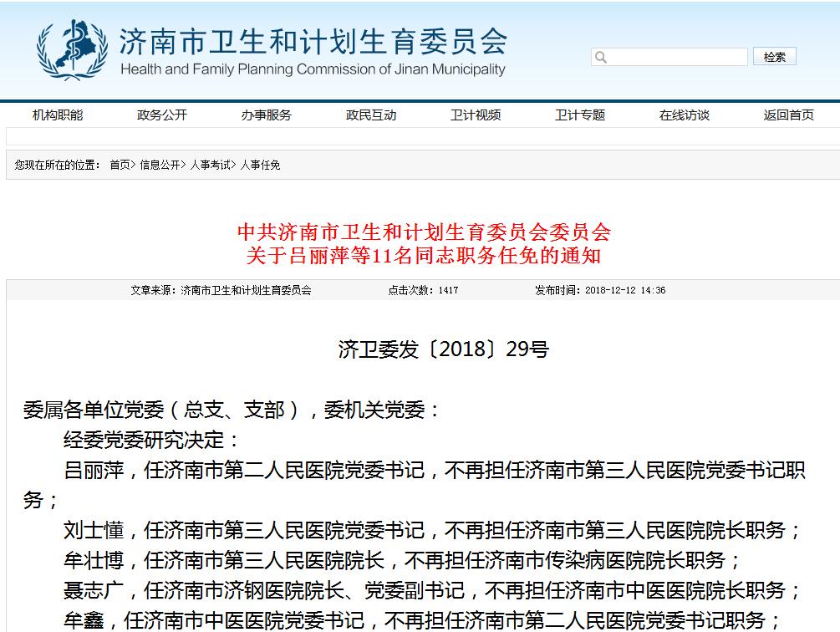Click inside the search input field
The image size is (840, 632).
[669, 56]
